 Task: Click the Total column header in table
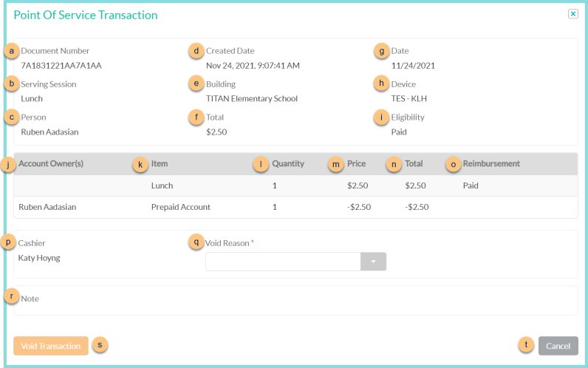(414, 163)
